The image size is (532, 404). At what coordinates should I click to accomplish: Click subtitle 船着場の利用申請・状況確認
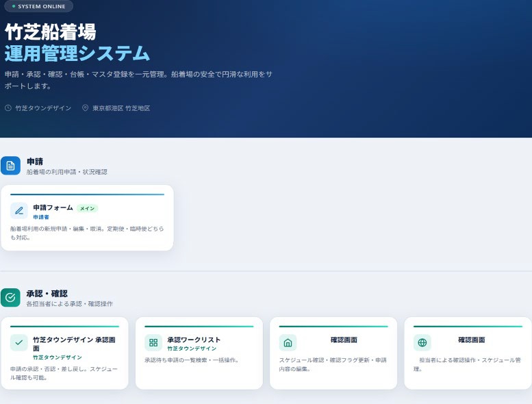click(x=67, y=172)
